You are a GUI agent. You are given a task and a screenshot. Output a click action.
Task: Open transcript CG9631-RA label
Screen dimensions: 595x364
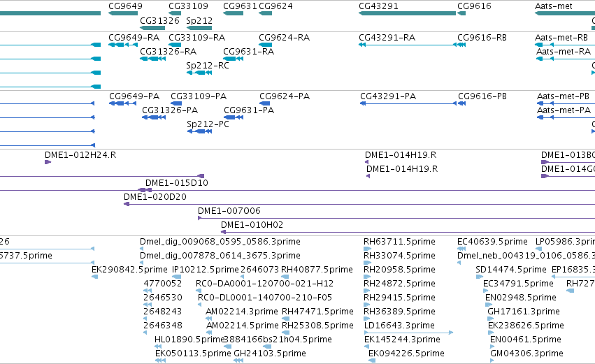pyautogui.click(x=248, y=52)
